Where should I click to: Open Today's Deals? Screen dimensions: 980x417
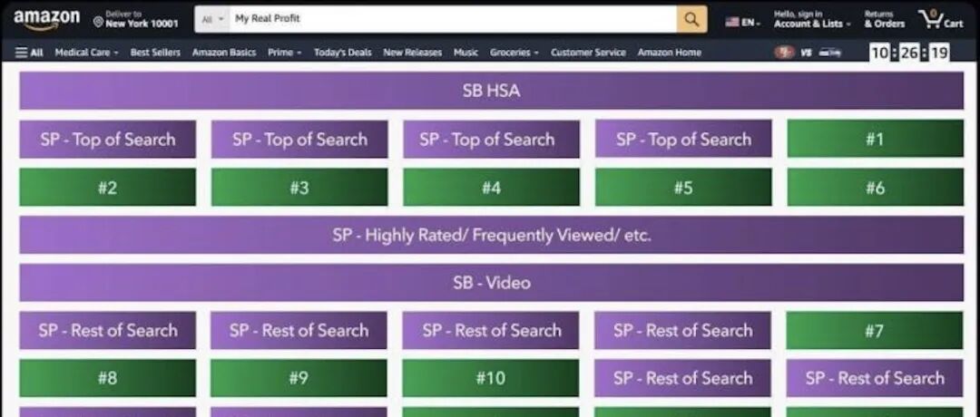point(342,53)
